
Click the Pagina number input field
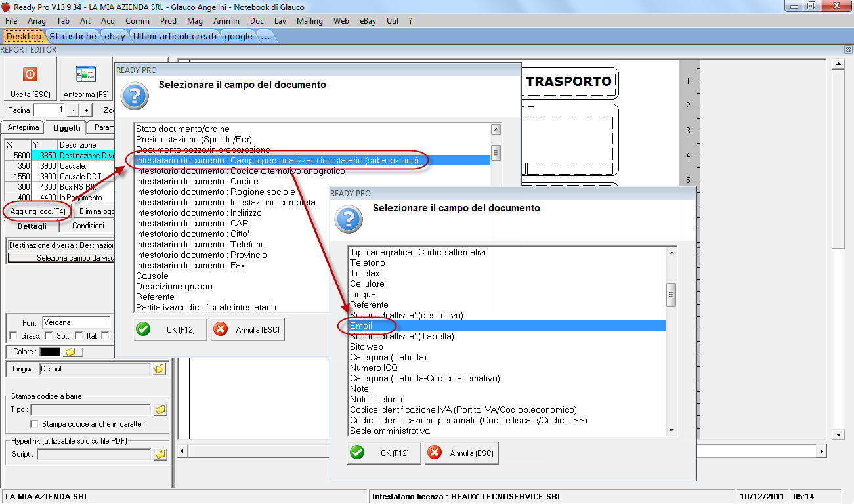(x=50, y=110)
